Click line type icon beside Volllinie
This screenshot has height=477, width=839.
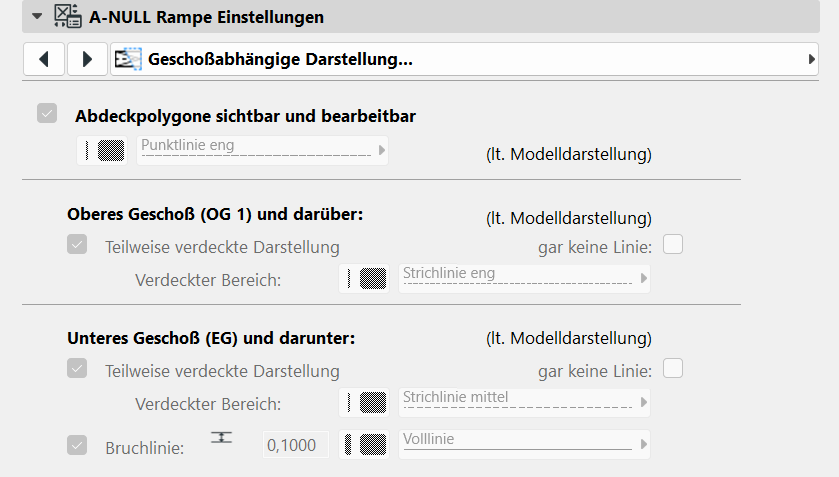(367, 444)
